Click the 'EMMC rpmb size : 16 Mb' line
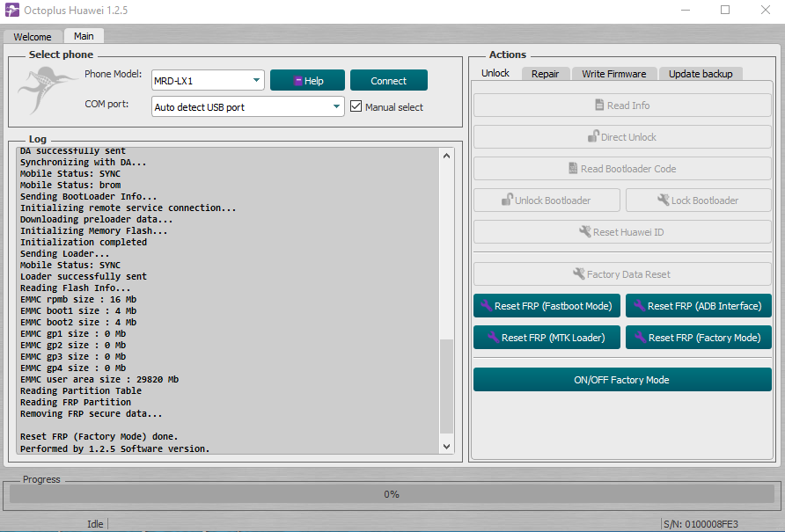785x532 pixels. tap(78, 299)
